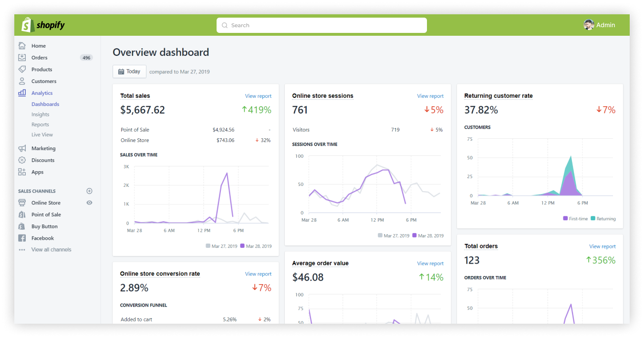The height and width of the screenshot is (338, 644).
Task: Click the 496 orders count badge
Action: [x=86, y=58]
